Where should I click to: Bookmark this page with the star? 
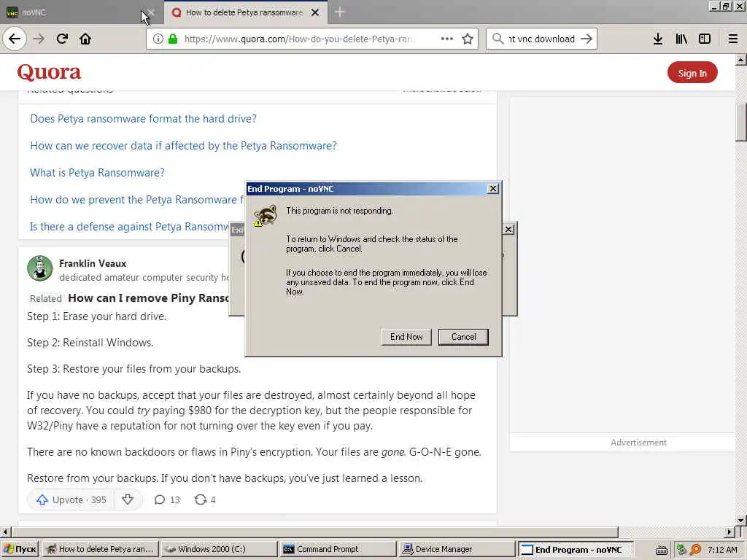pos(468,39)
